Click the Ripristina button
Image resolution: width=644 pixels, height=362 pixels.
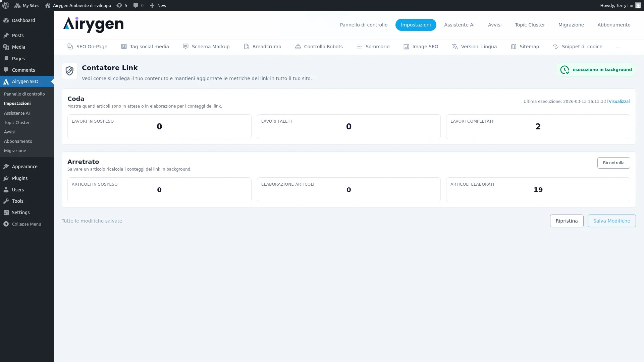point(567,221)
